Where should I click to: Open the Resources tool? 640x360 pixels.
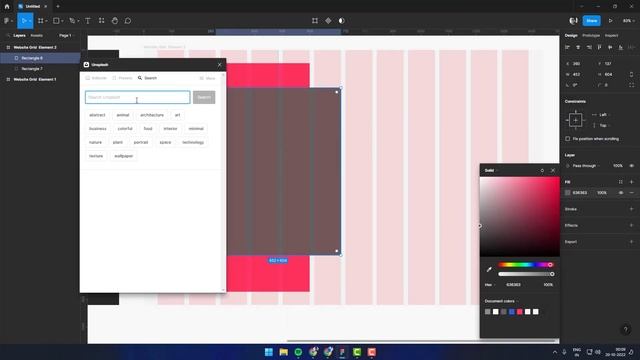point(101,20)
